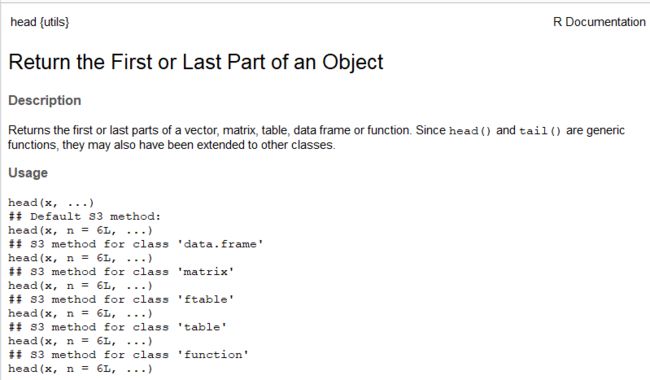Click the head(x, n = 6L, ...) line below 'Default S3 method'
The height and width of the screenshot is (380, 650).
[x=80, y=230]
